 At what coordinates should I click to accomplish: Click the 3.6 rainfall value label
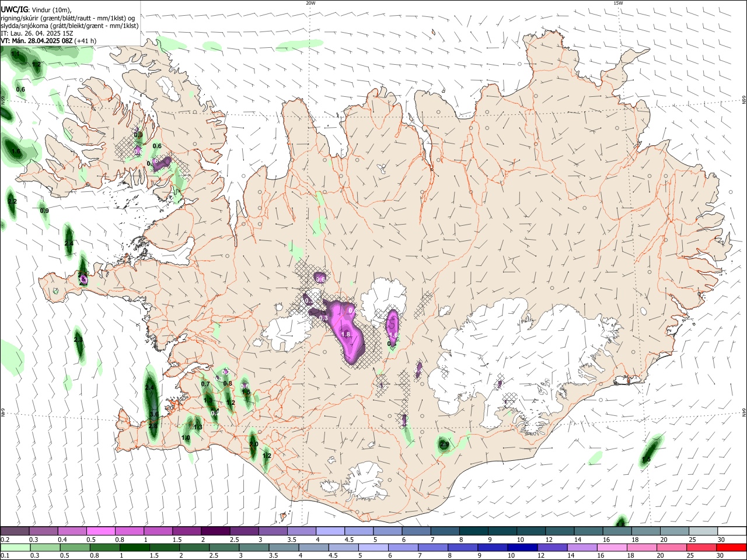[x=154, y=414]
